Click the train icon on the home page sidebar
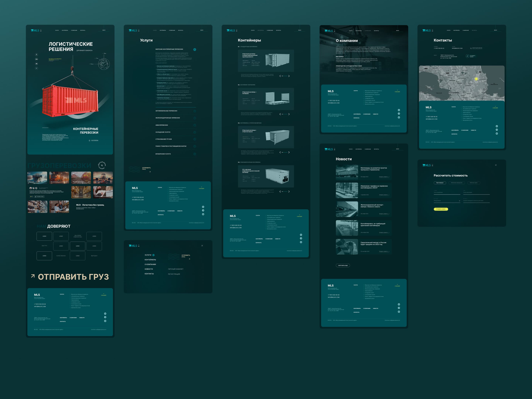 (36, 64)
